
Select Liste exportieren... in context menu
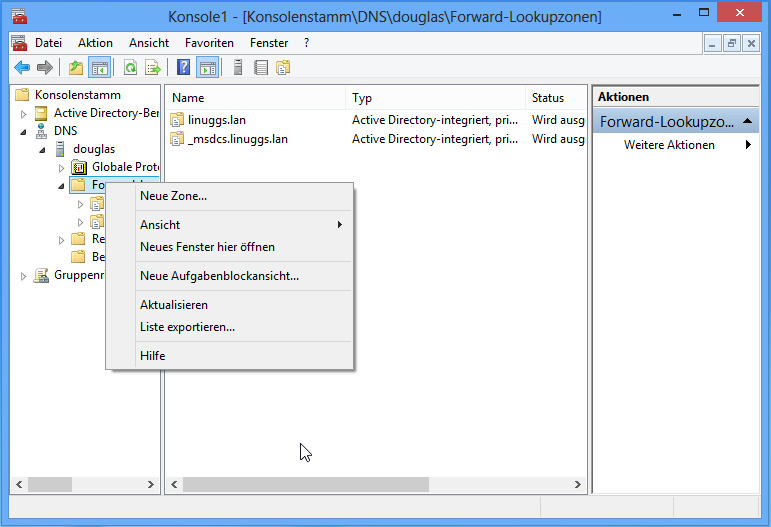pos(187,327)
